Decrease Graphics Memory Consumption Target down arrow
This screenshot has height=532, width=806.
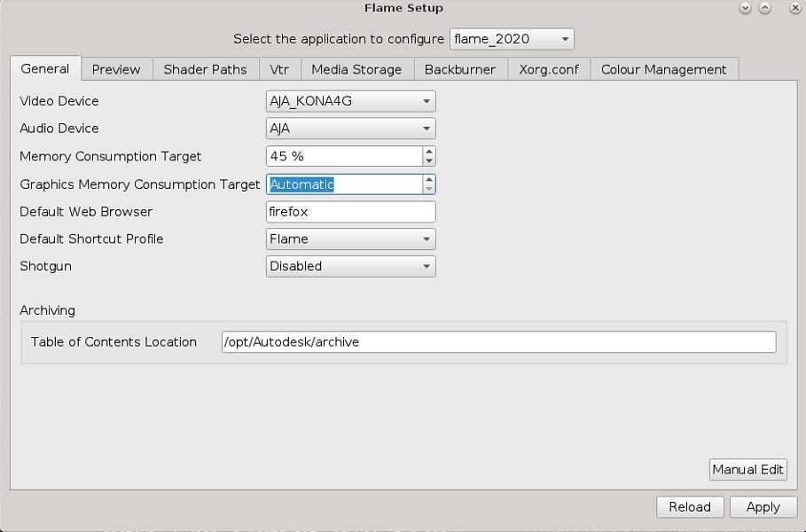429,189
